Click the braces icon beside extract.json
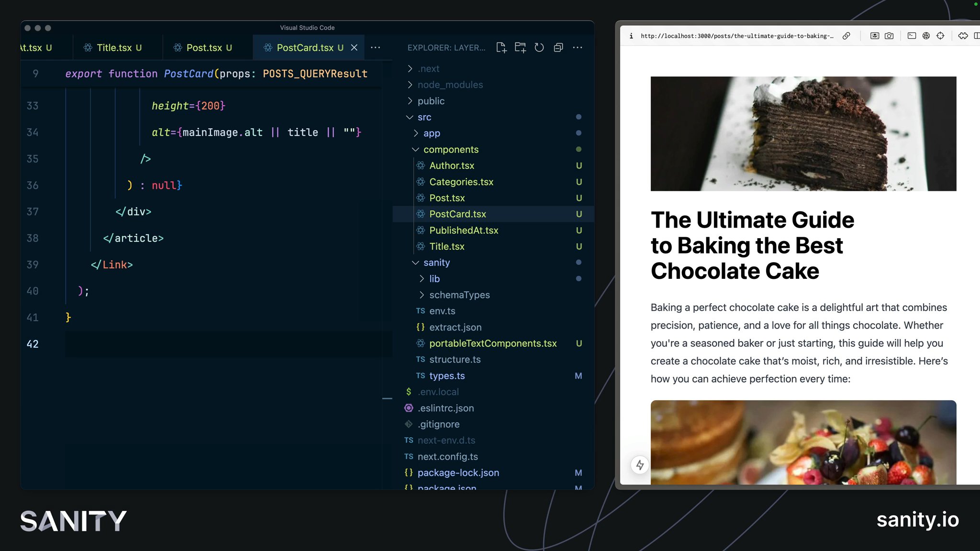Image resolution: width=980 pixels, height=551 pixels. click(421, 327)
